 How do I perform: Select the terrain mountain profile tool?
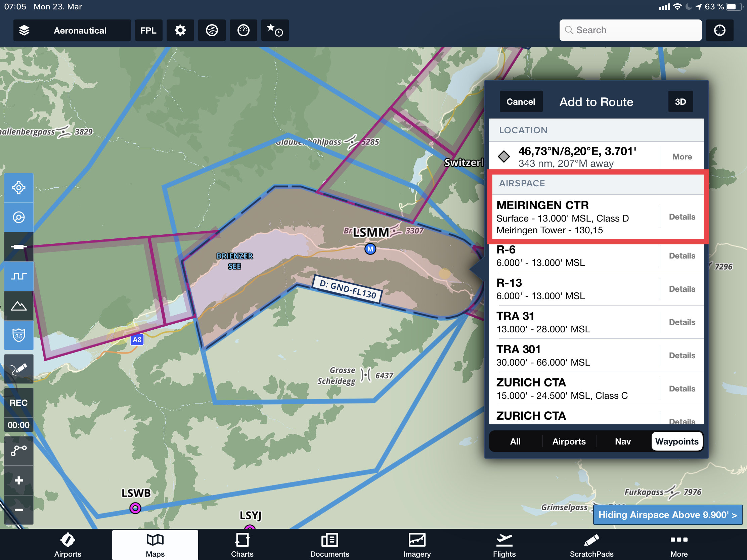point(18,306)
